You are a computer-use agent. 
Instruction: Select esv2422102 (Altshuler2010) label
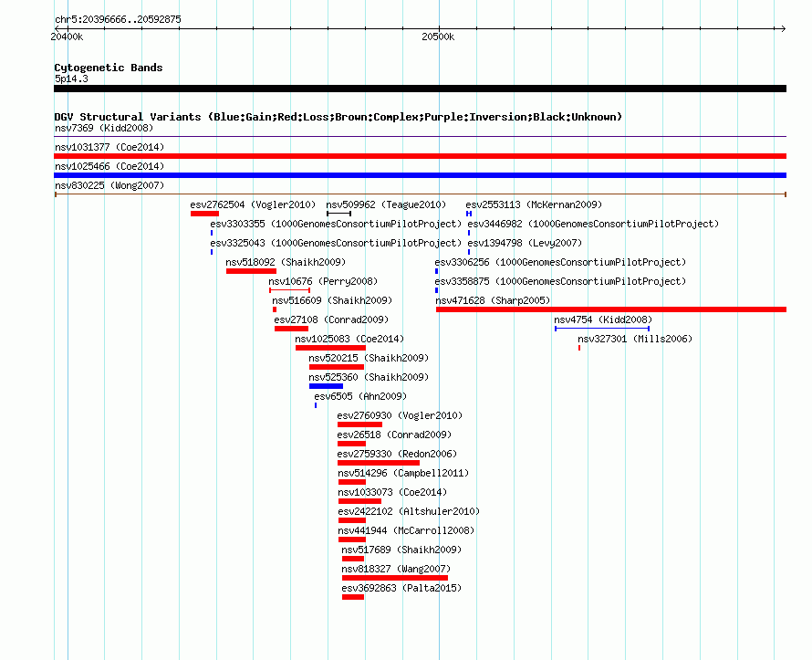409,511
